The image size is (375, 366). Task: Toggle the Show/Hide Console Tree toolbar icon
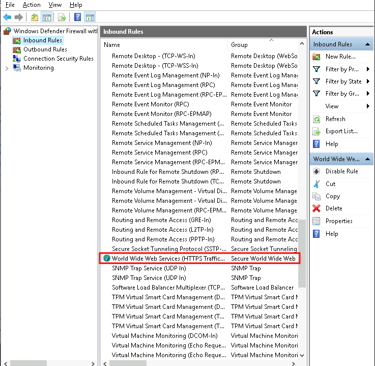tap(47, 17)
